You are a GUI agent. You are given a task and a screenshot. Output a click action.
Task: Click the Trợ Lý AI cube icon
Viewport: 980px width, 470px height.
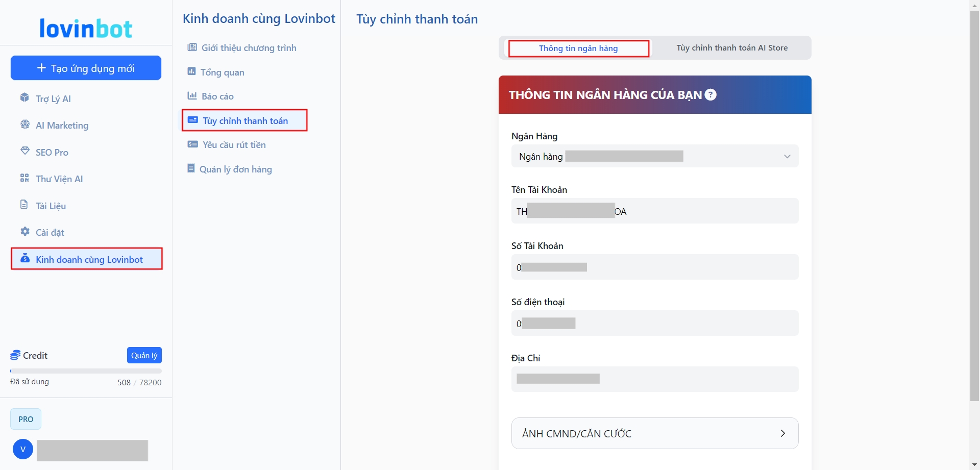(24, 97)
